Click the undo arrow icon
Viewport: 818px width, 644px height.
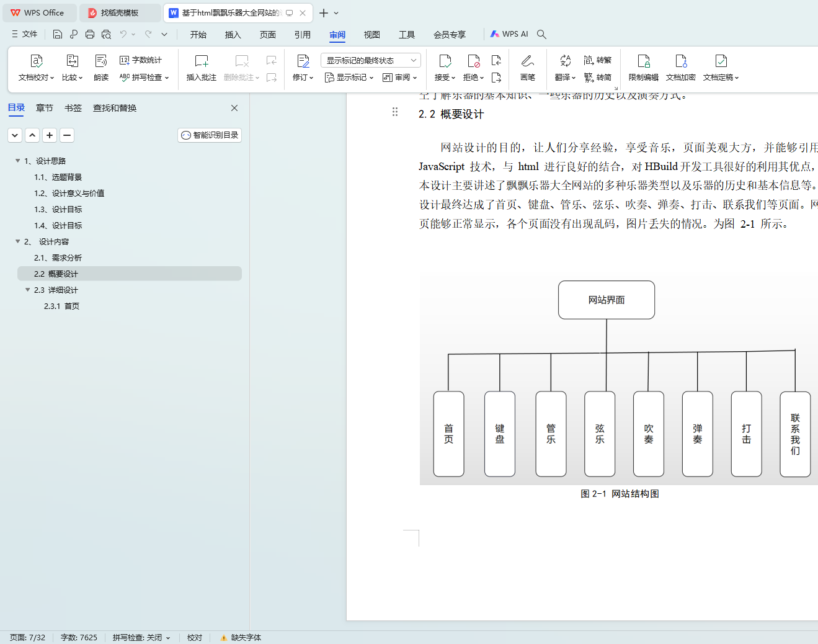pyautogui.click(x=123, y=34)
